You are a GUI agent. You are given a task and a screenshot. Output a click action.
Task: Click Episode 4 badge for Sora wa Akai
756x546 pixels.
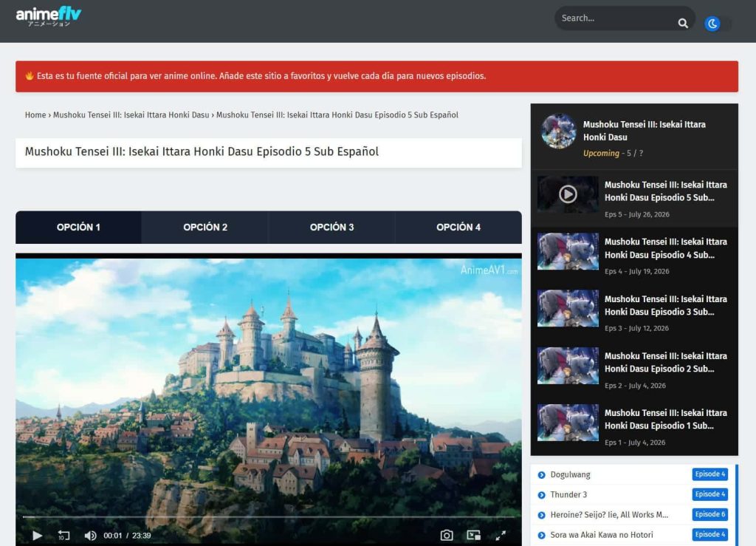click(x=709, y=534)
